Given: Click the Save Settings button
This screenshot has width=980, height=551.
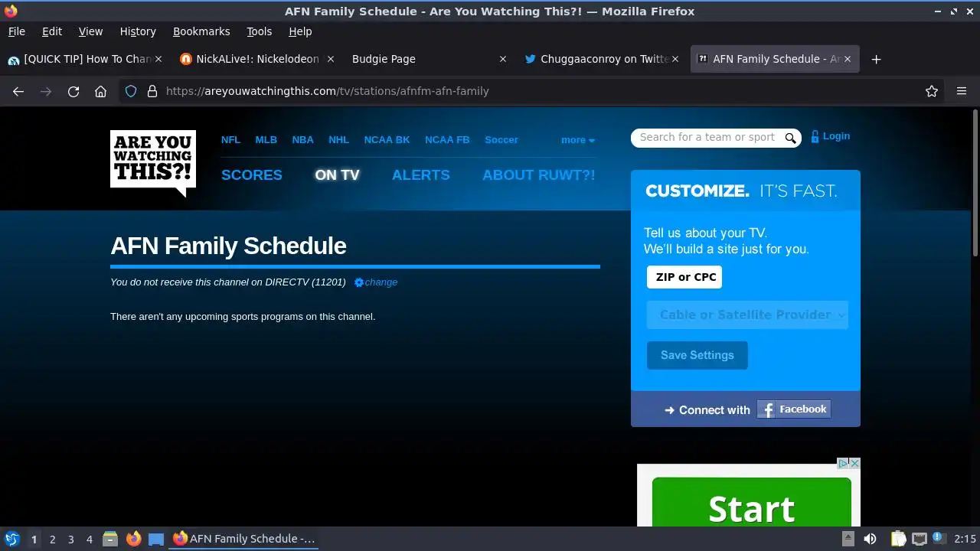Looking at the screenshot, I should pos(697,355).
